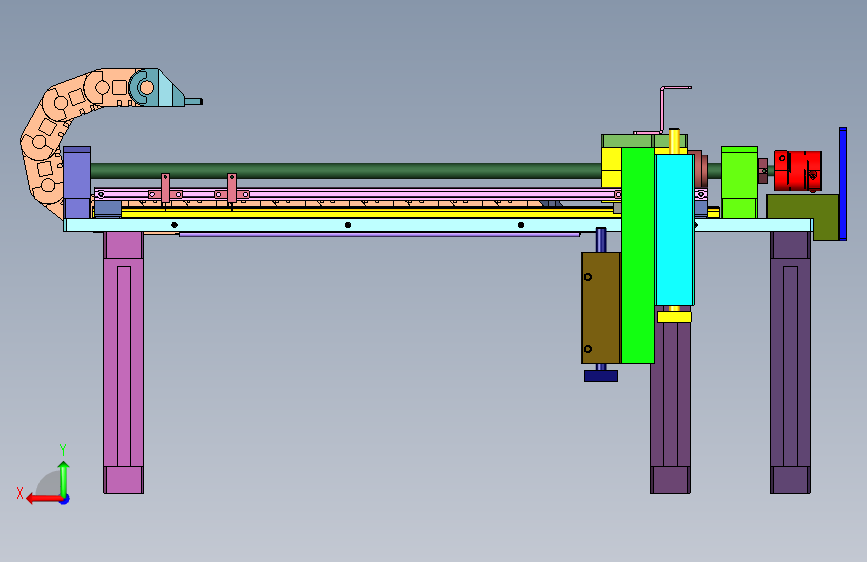Click the red X axis arrow of the triad
This screenshot has height=562, width=867.
44,499
